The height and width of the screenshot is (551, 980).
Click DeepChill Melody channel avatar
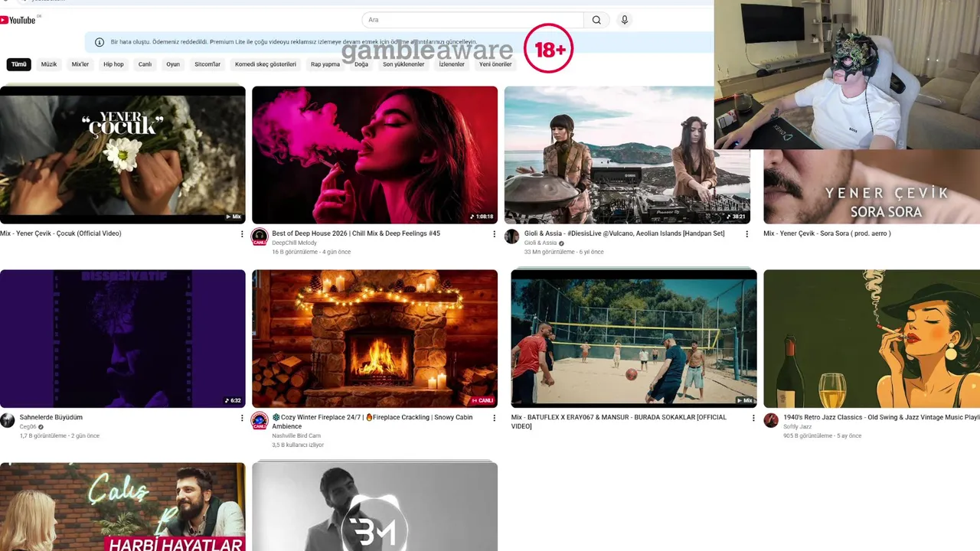(x=260, y=236)
